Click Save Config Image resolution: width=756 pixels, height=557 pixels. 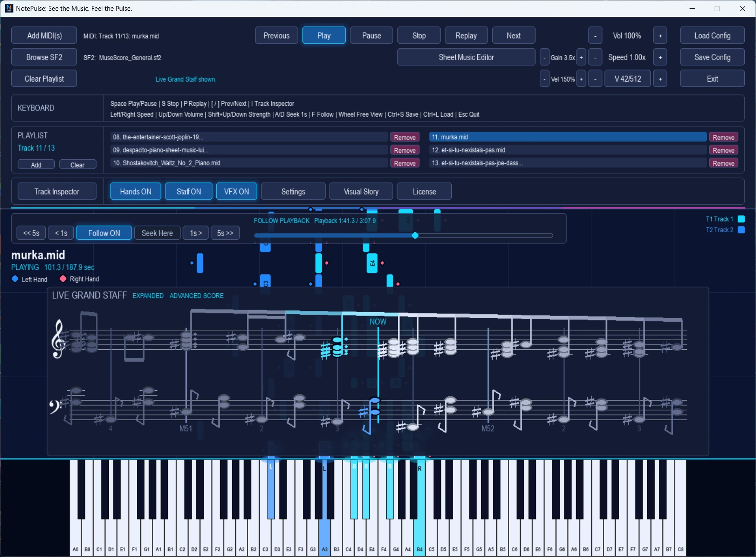pyautogui.click(x=712, y=57)
